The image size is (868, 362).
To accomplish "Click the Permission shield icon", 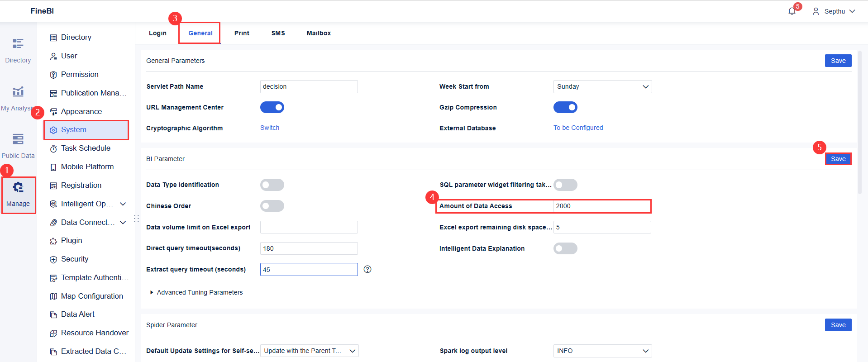I will click(53, 75).
